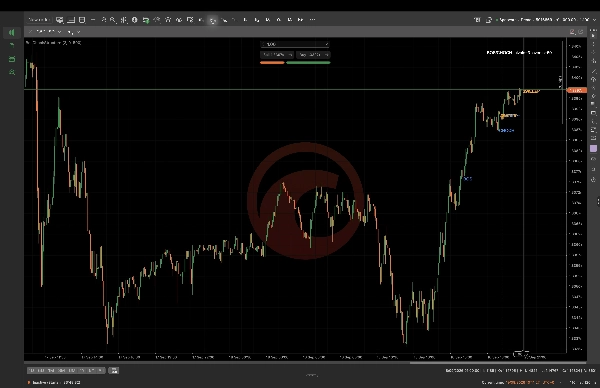Click the person-search icon in left sidebar
This screenshot has width=600, height=388.
pos(12,72)
